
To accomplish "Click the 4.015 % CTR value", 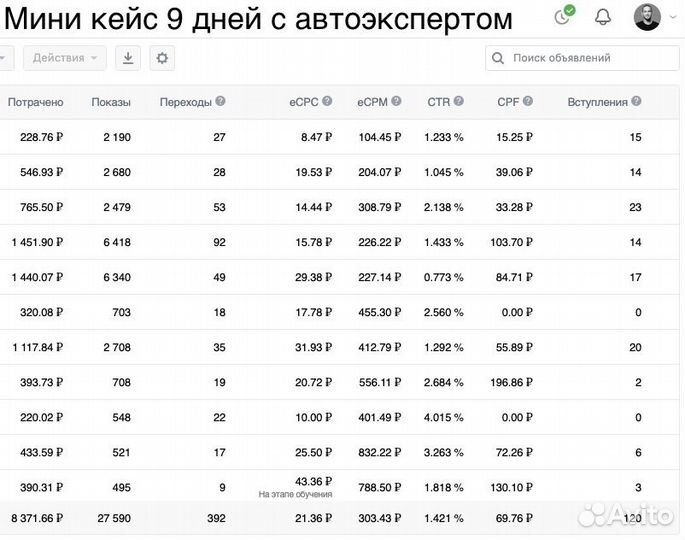I will pyautogui.click(x=443, y=417).
